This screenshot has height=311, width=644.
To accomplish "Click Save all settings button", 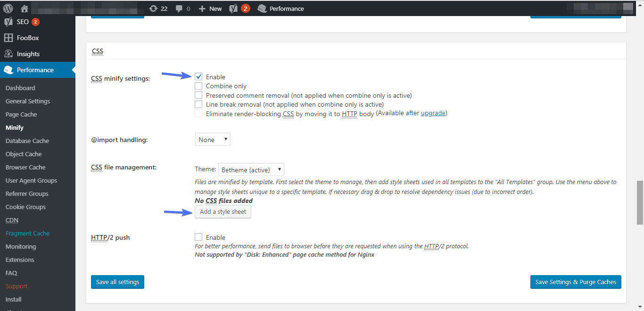I will [x=117, y=282].
